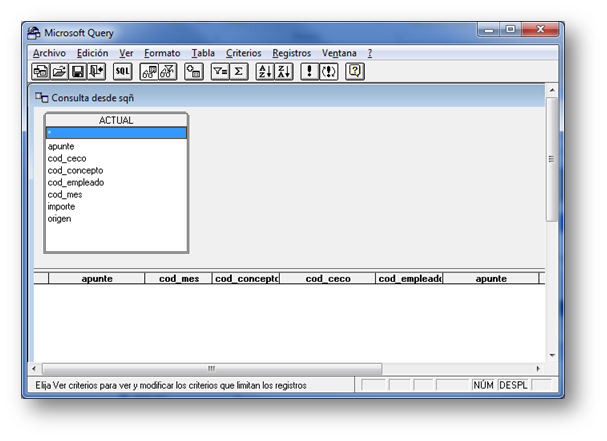Click the horizontal scrollbar left arrow
This screenshot has height=441, width=607.
coord(34,369)
